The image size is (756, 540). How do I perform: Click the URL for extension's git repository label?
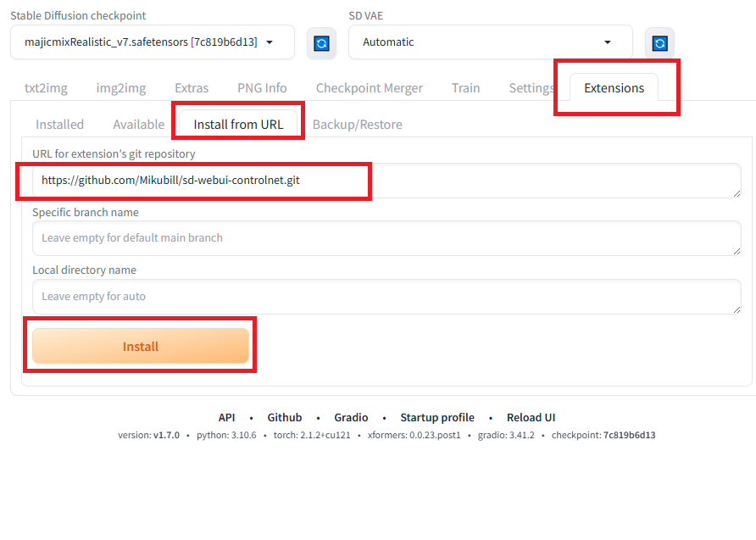[x=114, y=154]
